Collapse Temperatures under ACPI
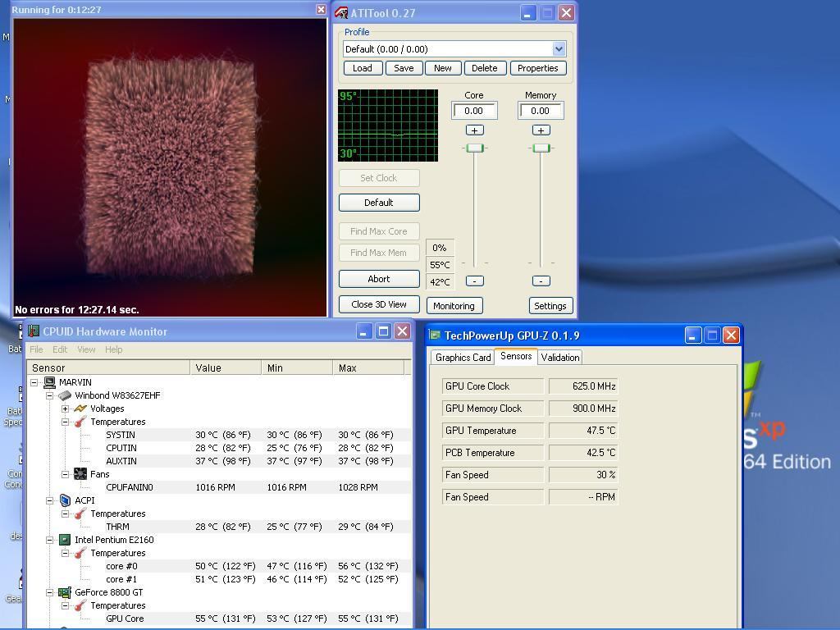This screenshot has width=840, height=630. click(x=66, y=514)
